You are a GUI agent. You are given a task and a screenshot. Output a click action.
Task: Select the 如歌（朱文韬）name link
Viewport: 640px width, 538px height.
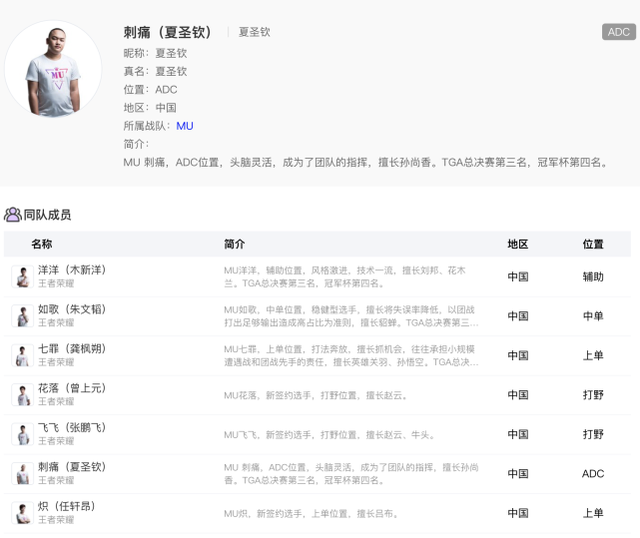coord(72,309)
